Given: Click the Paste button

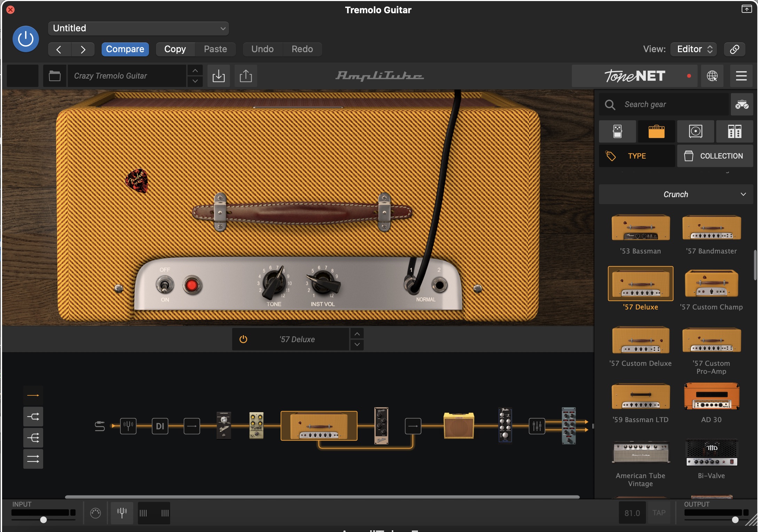Looking at the screenshot, I should coord(215,49).
